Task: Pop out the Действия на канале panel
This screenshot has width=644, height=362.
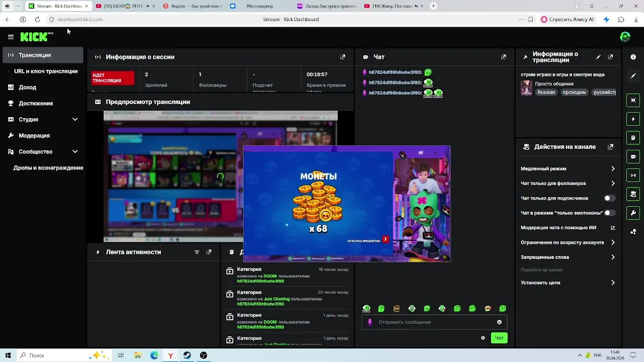Action: pos(610,147)
